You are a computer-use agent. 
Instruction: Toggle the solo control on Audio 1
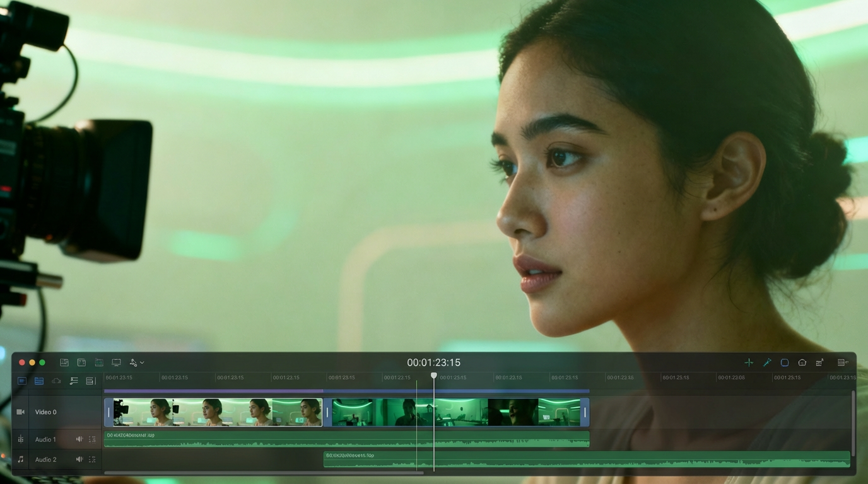point(92,439)
